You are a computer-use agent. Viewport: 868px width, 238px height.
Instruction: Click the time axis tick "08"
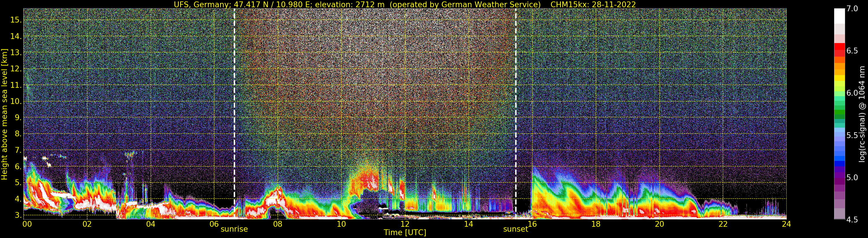pos(278,224)
